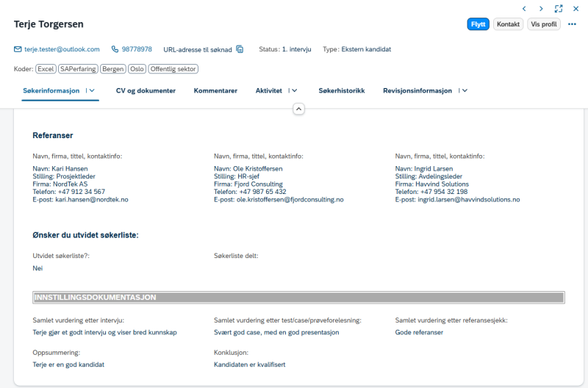Screen dimensions: 588x388
Task: Click candidate name Terje Torgersen heading
Action: [49, 24]
